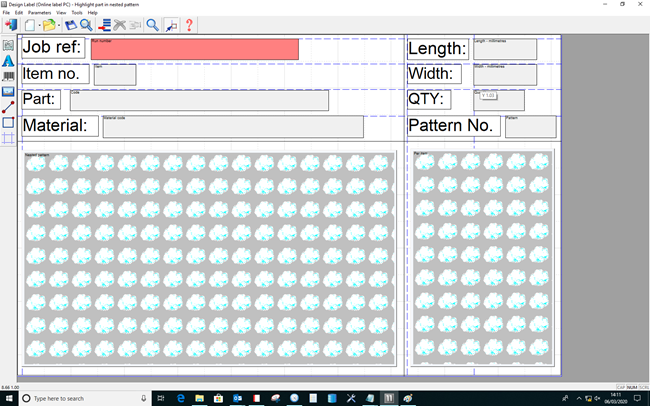The width and height of the screenshot is (650, 406).
Task: Click the save floppy disk icon
Action: pos(70,25)
